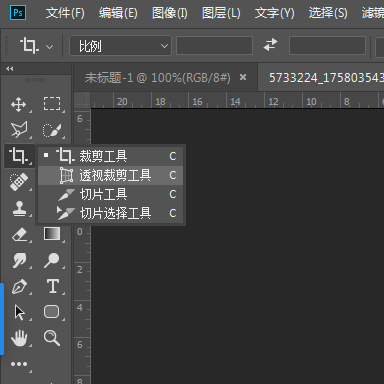The height and width of the screenshot is (384, 384).
Task: Select the Quick Selection tool
Action: point(52,130)
